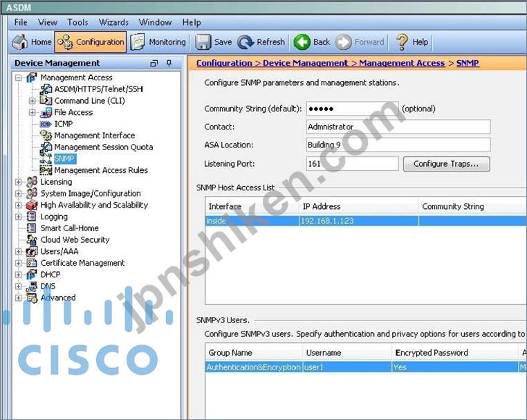Click the Listening Port field
This screenshot has height=420, width=527.
[x=352, y=164]
